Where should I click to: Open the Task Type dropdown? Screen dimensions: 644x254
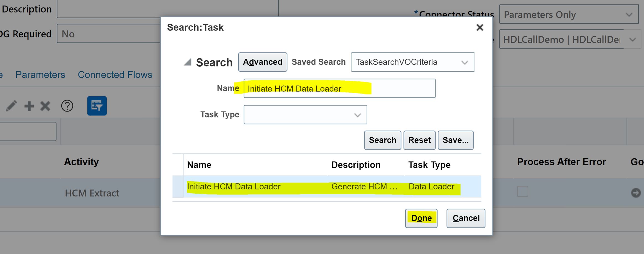click(x=357, y=115)
